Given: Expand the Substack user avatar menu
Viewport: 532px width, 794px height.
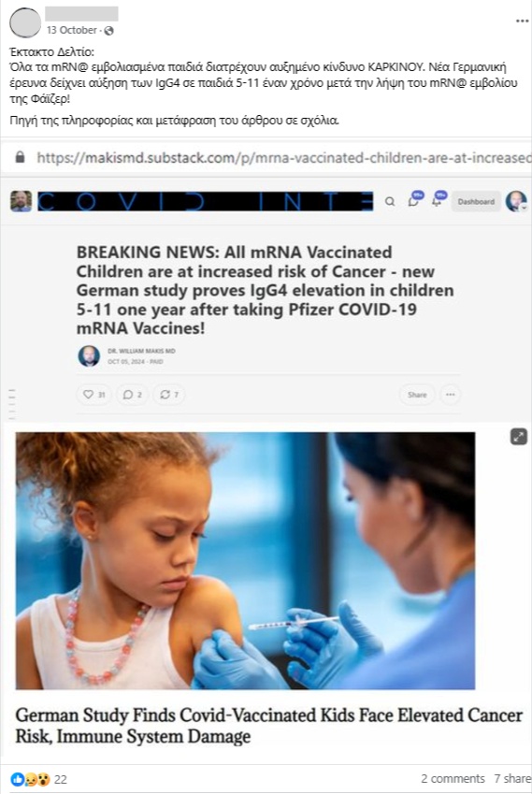Looking at the screenshot, I should [516, 201].
